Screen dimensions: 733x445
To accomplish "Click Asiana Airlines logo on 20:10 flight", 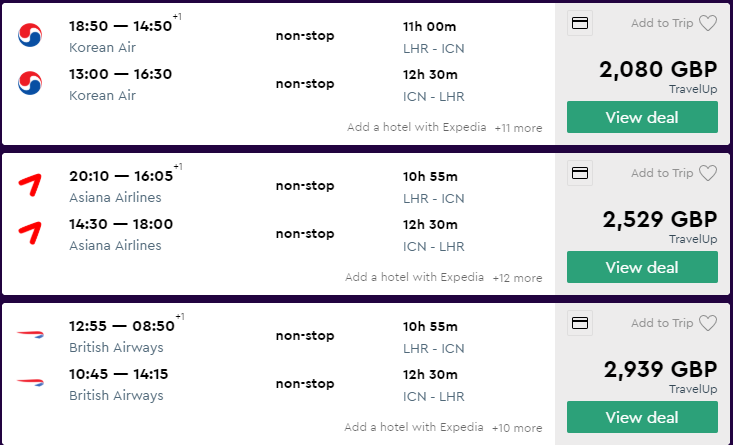I will point(31,186).
